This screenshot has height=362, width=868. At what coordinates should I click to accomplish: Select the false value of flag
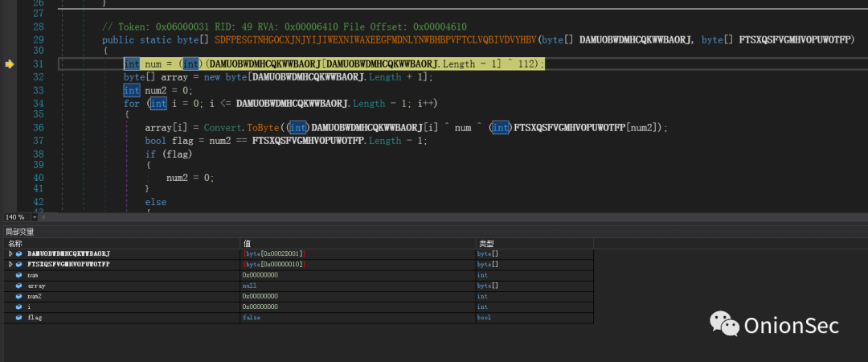(252, 318)
